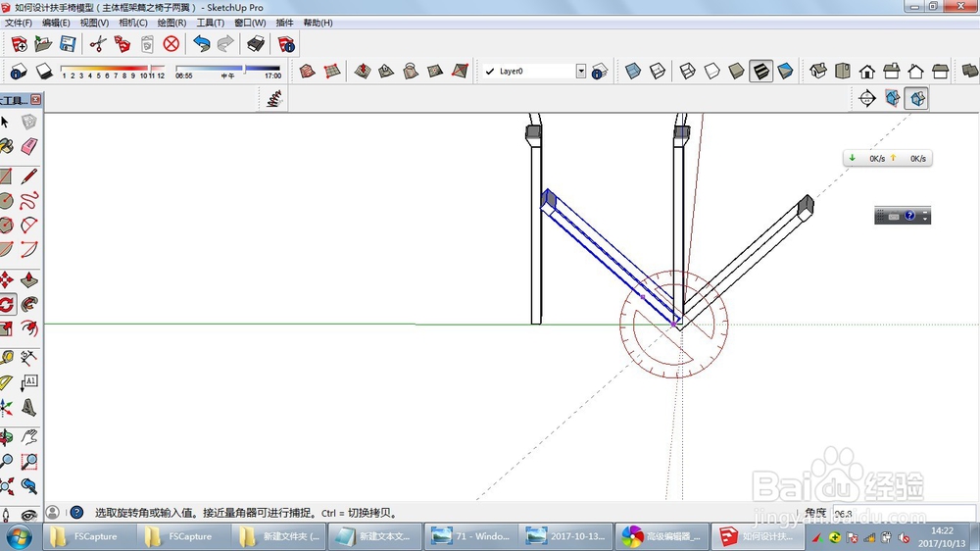The image size is (980, 551).
Task: Select Monochrome face style
Action: coord(785,72)
